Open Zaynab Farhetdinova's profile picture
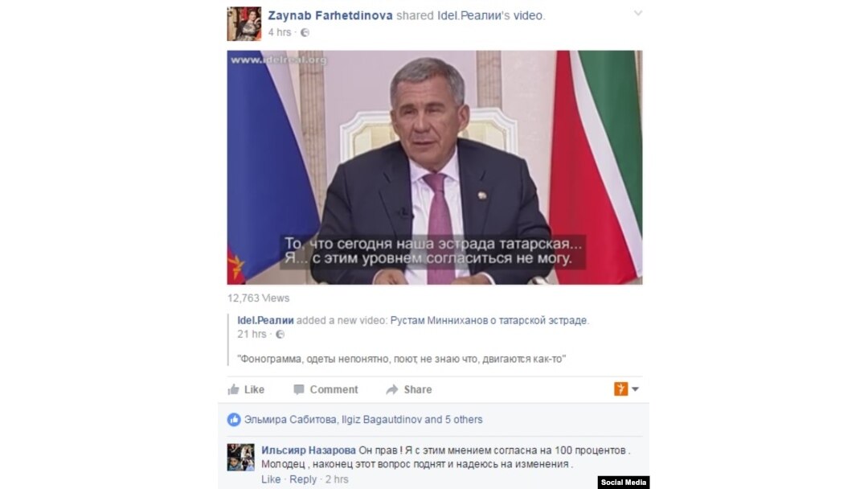Viewport: 868px width, 489px height. point(244,24)
